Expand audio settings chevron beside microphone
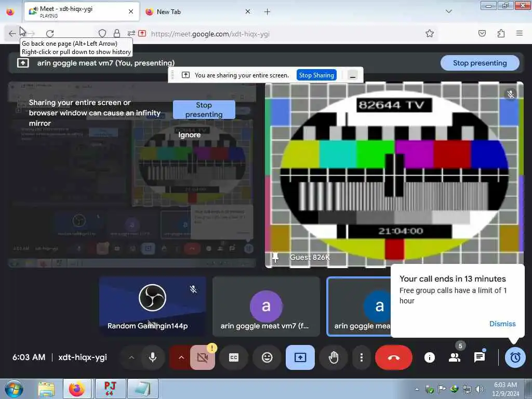 (x=131, y=357)
